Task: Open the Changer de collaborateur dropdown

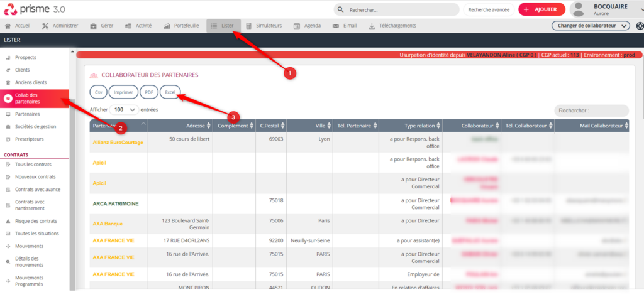Action: (x=590, y=26)
